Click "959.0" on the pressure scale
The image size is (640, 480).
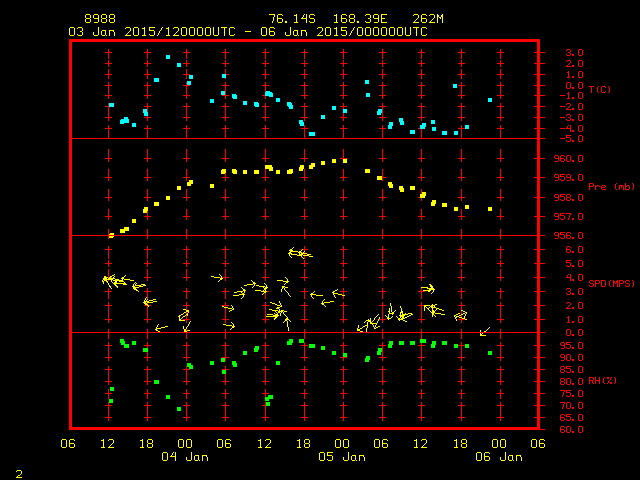pyautogui.click(x=569, y=178)
